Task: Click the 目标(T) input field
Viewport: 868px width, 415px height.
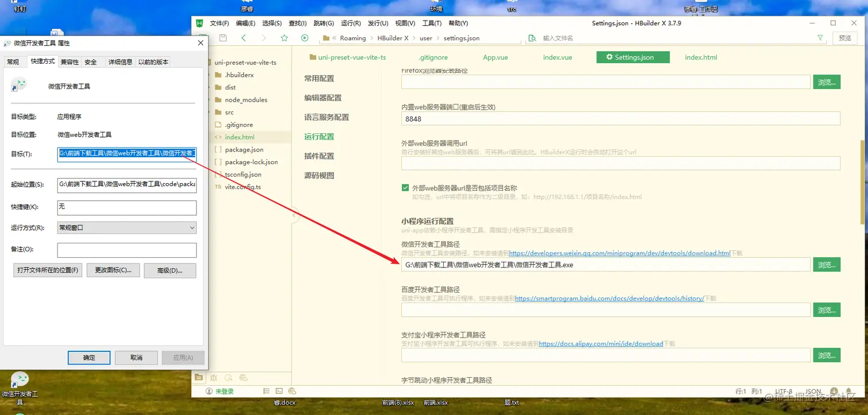Action: coord(127,154)
